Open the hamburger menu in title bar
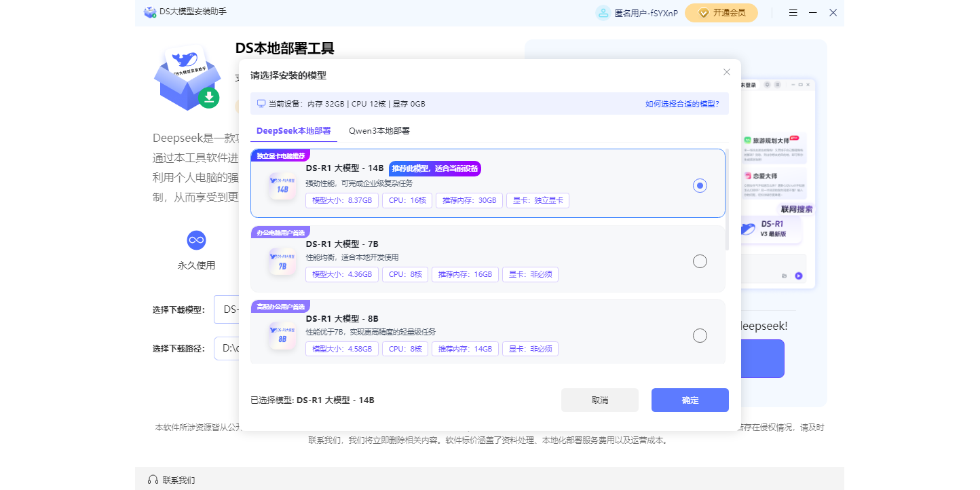Image resolution: width=980 pixels, height=490 pixels. pyautogui.click(x=793, y=12)
